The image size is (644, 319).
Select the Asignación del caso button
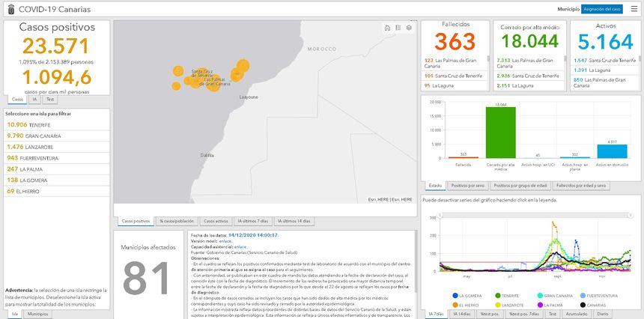coord(602,8)
